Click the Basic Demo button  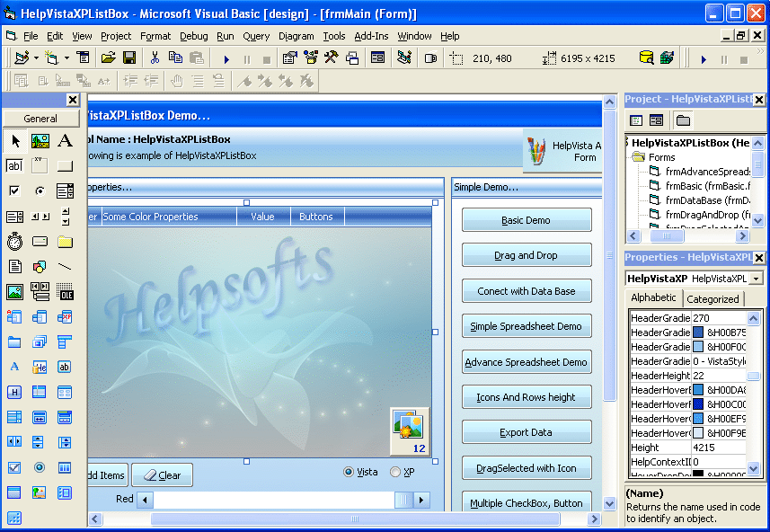[526, 219]
